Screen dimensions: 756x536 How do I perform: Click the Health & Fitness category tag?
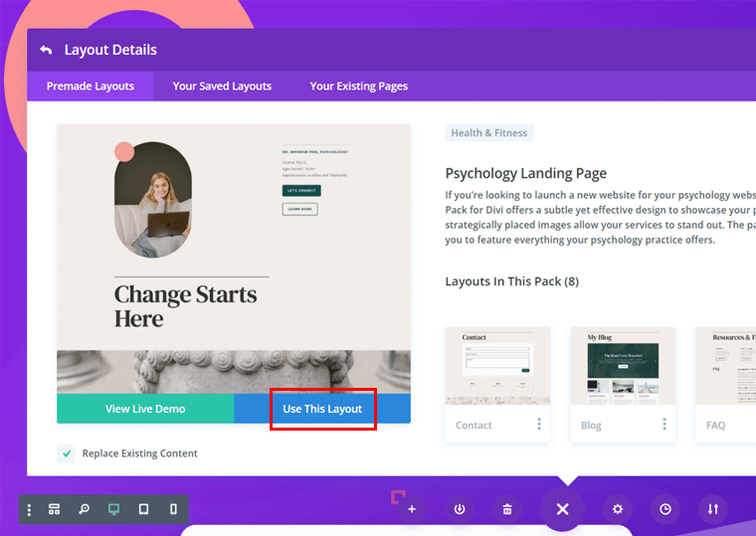(488, 133)
